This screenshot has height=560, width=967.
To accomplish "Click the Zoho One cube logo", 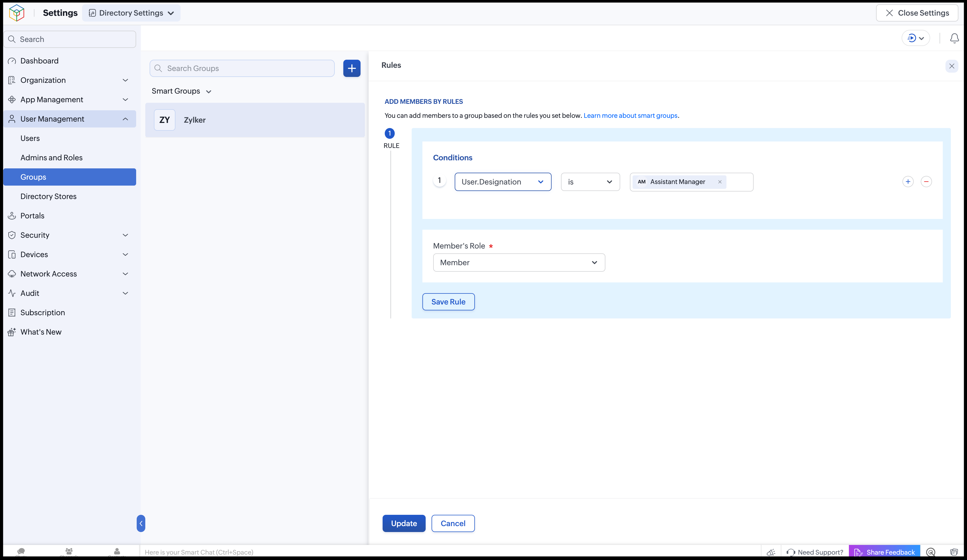I will coord(16,13).
